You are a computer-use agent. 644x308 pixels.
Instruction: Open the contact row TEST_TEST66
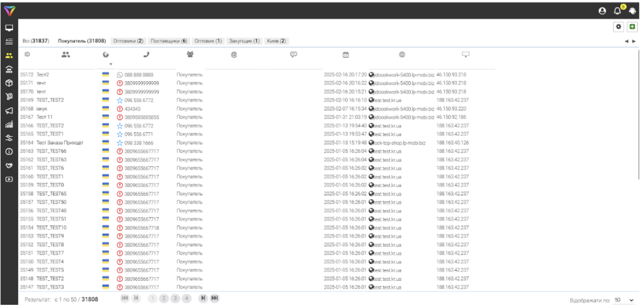click(51, 151)
